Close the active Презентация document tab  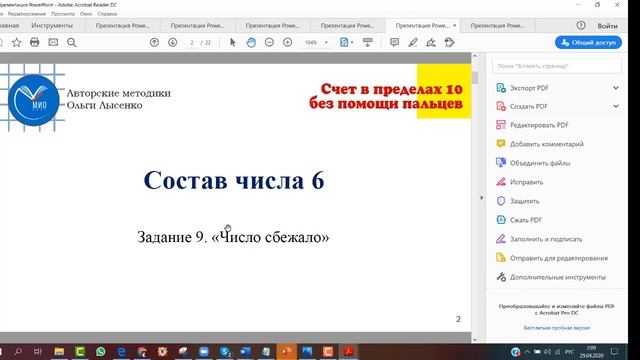455,25
